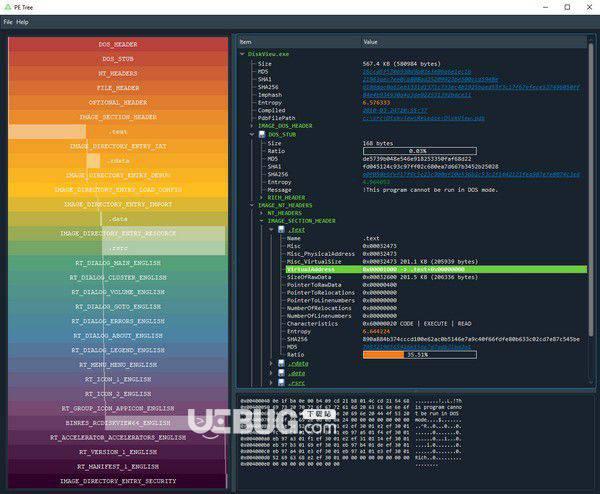Click the PE Tree app icon in title bar
600x494 pixels.
[7, 7]
